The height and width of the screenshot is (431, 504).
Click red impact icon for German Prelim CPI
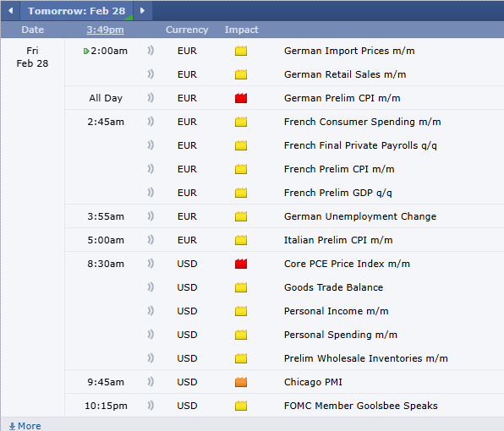click(241, 98)
